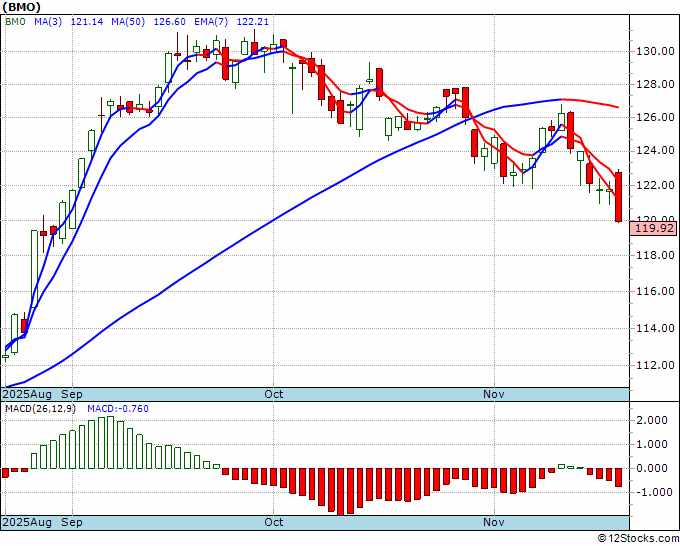The height and width of the screenshot is (546, 680).
Task: Click the MACD(26,12,9) indicator label
Action: tap(40, 409)
